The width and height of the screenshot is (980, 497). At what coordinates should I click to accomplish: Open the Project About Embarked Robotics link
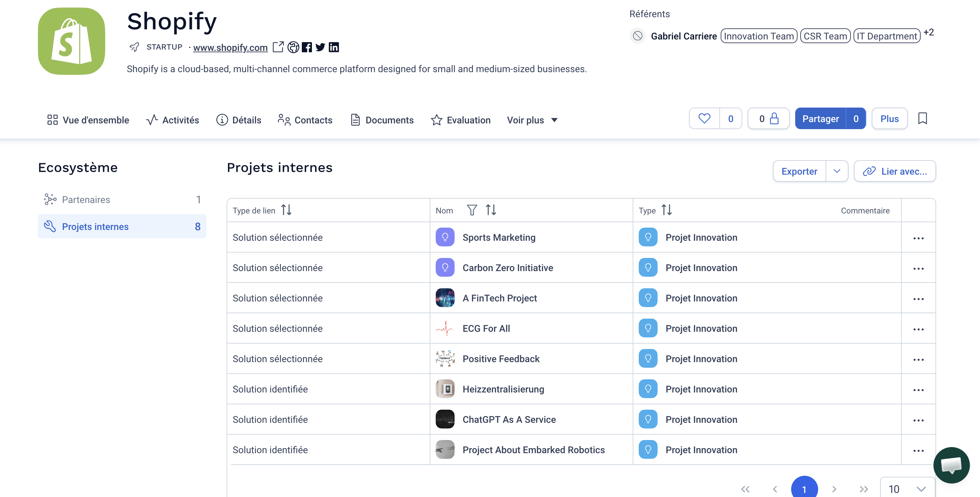coord(534,450)
